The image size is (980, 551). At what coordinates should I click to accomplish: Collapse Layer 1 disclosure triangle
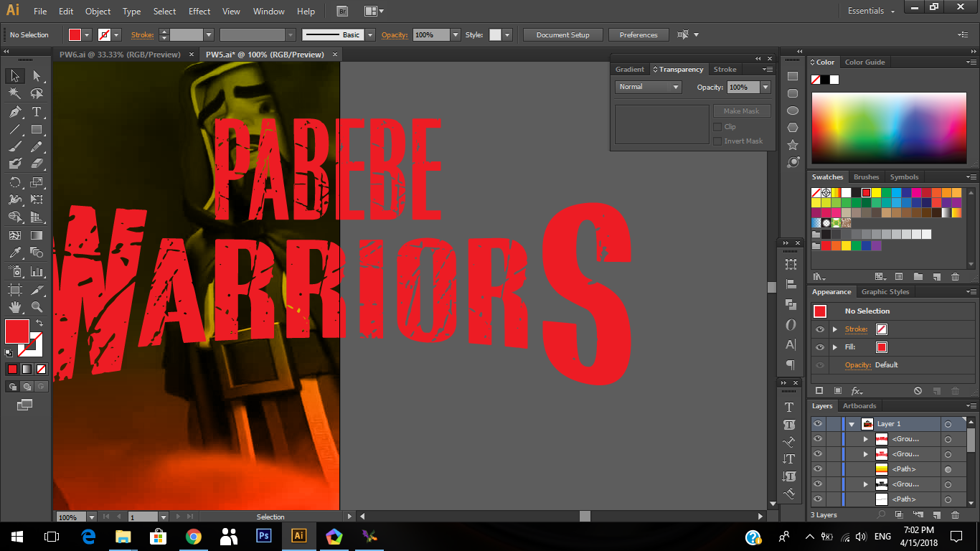point(852,424)
